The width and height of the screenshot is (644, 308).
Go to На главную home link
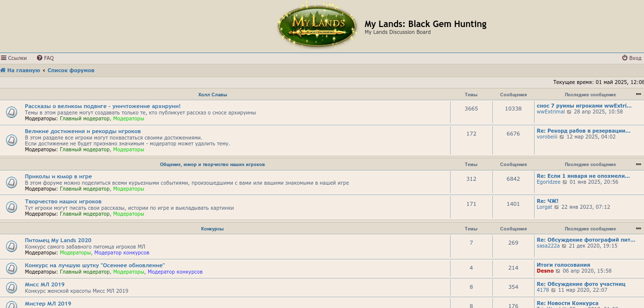coord(20,70)
